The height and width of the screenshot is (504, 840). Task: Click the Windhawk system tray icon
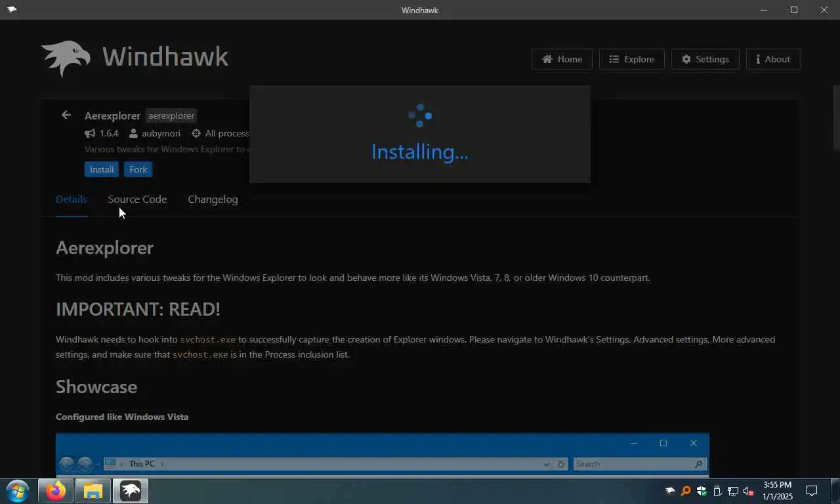(x=670, y=491)
